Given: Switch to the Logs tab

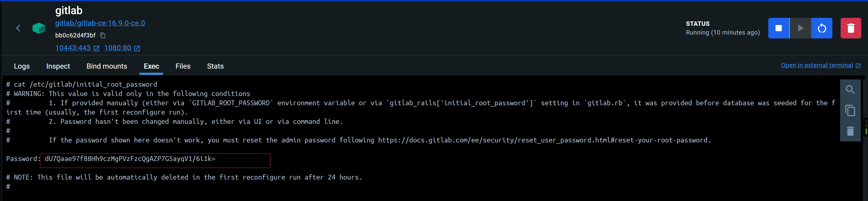Looking at the screenshot, I should click(x=22, y=66).
